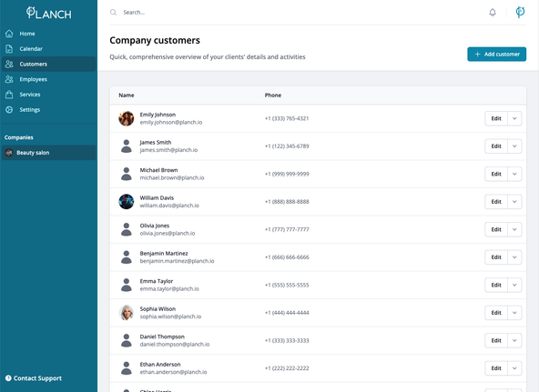Viewport: 539px width, 392px height.
Task: Edit Michael Brown's record
Action: tap(496, 174)
